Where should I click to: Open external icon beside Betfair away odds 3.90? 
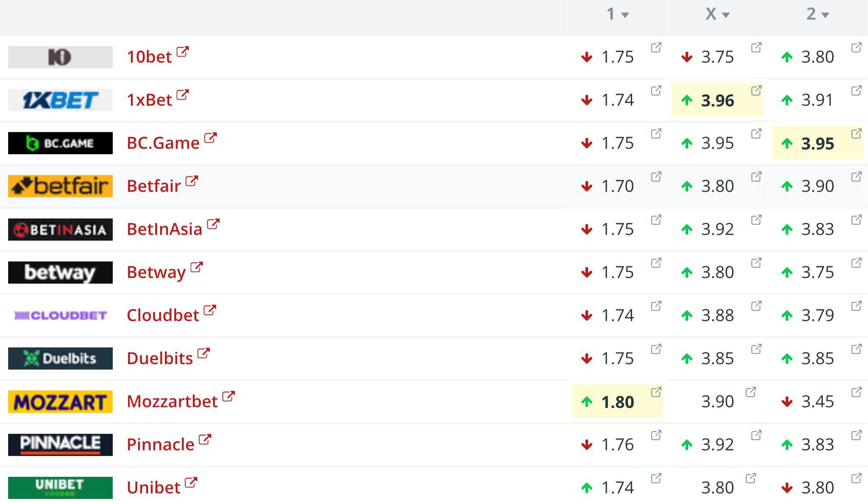[x=856, y=176]
